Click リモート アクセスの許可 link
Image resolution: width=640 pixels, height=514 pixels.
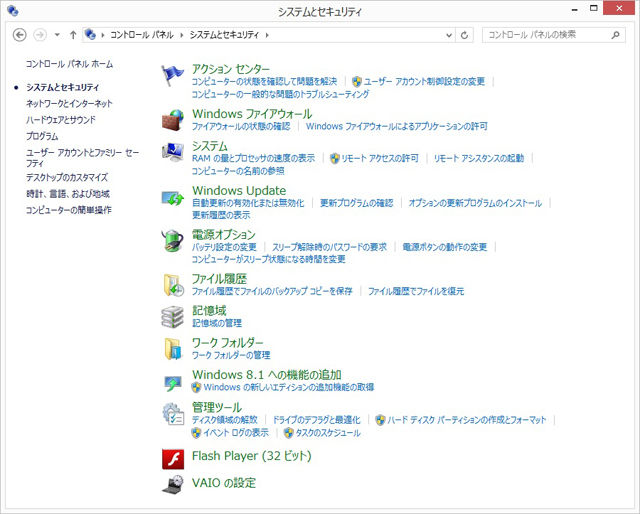point(380,158)
